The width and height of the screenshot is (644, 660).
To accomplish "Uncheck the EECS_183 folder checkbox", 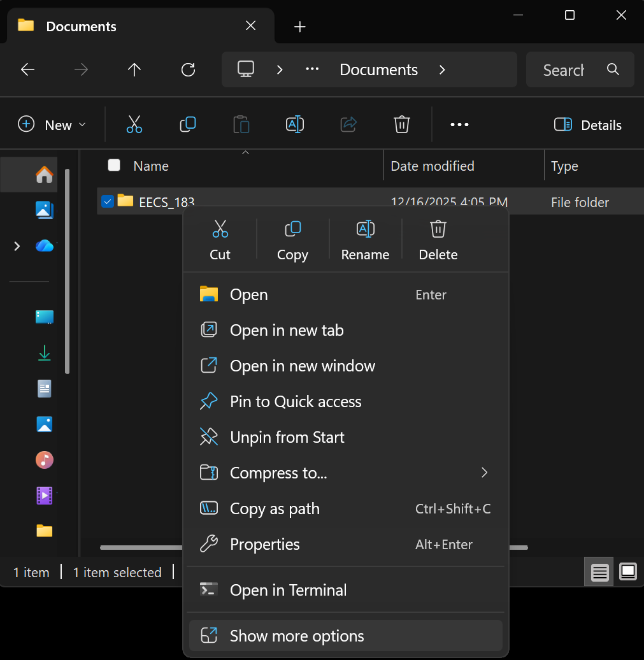I will (107, 201).
